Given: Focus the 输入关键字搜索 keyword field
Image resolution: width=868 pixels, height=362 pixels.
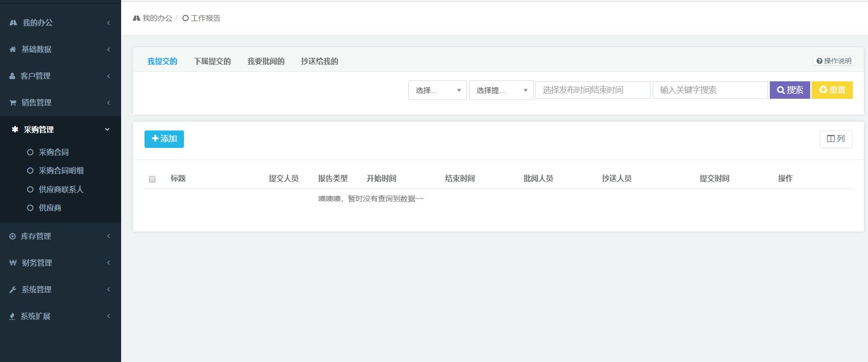Looking at the screenshot, I should (710, 90).
